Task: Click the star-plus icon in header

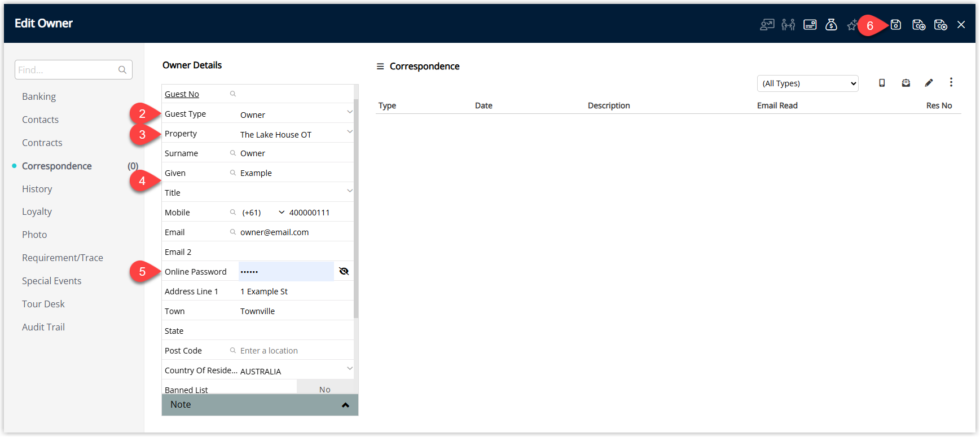Action: 851,25
